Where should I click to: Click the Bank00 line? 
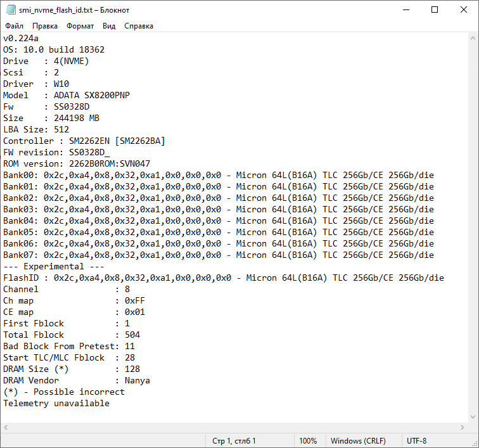coord(219,175)
